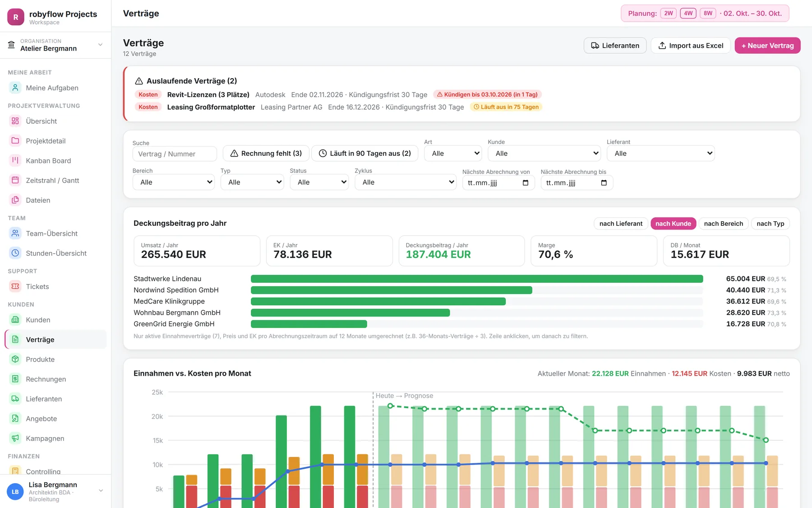Click the Übersicht grid icon
This screenshot has width=812, height=508.
(15, 121)
